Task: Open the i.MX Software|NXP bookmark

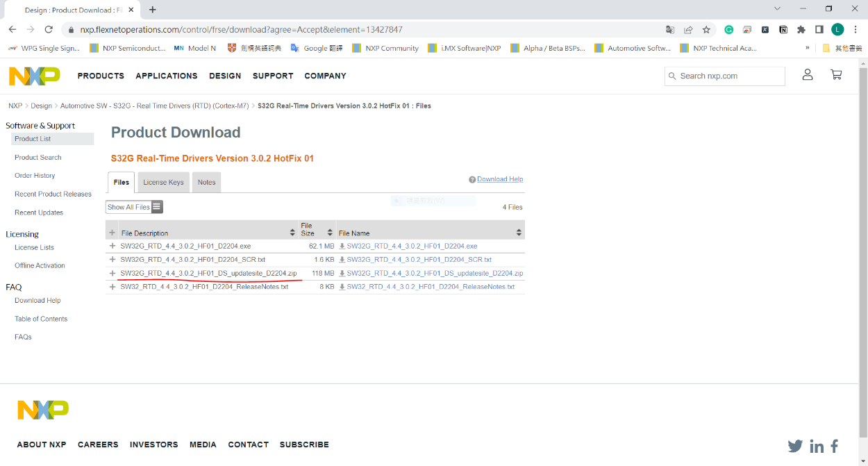Action: pos(464,48)
